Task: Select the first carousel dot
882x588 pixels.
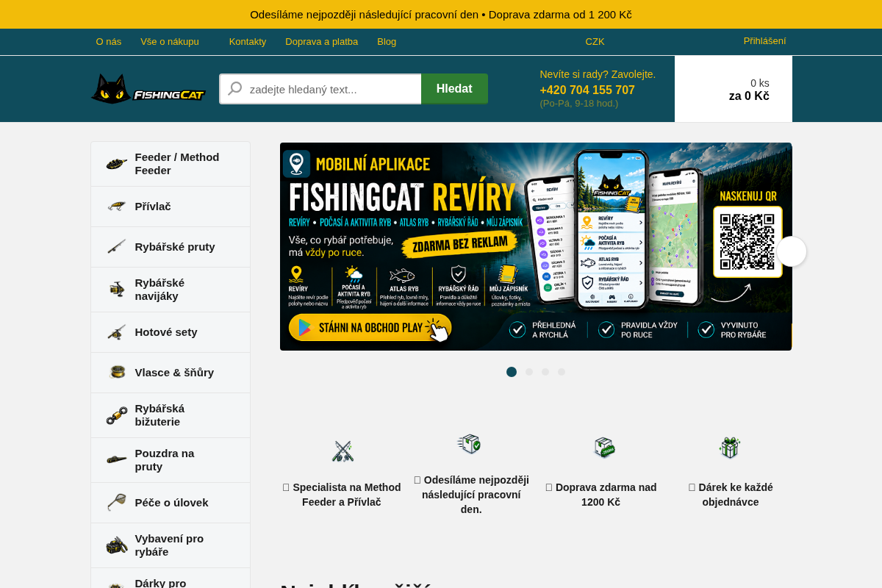Action: [512, 372]
